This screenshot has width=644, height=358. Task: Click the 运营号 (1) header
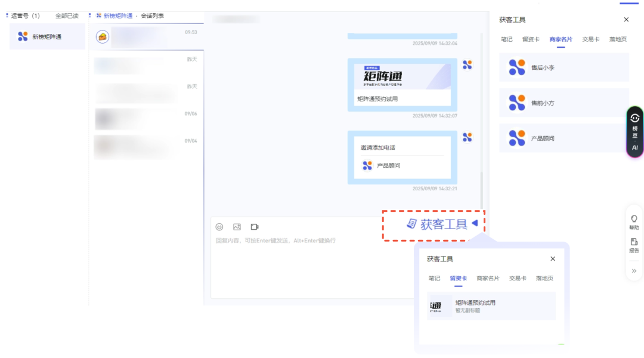pos(25,16)
